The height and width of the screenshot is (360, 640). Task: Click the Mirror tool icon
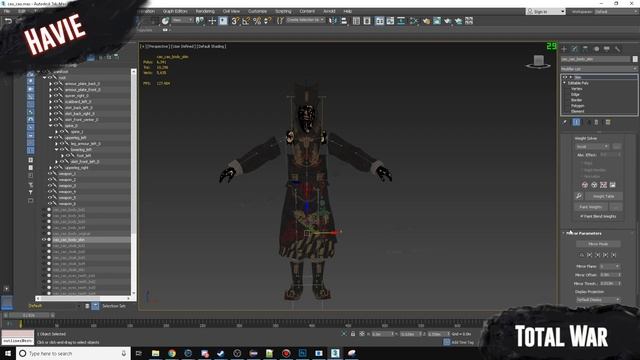tap(333, 21)
